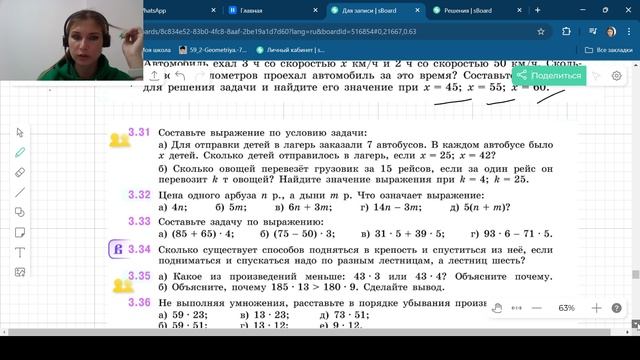Click the exercise number 3.36
640x360 pixels.
coord(139,302)
